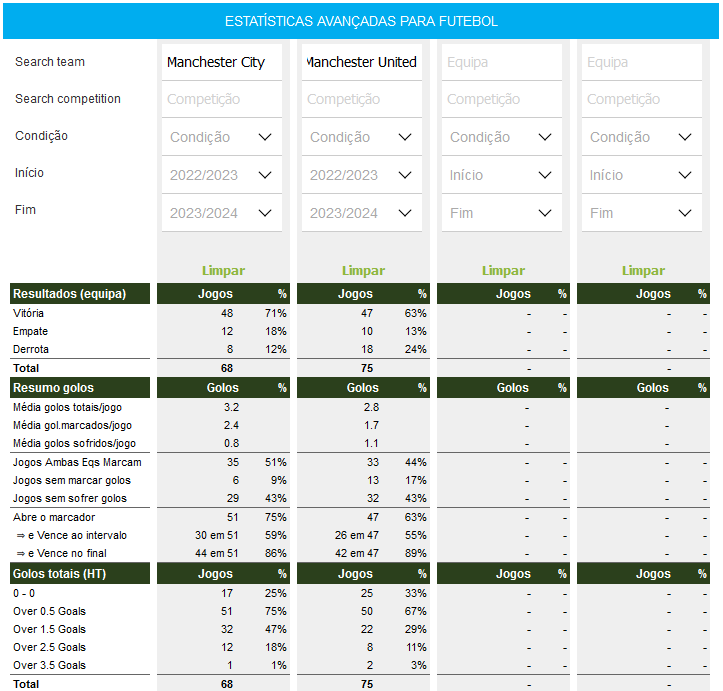
Task: Click the Empate row label
Action: coord(30,331)
